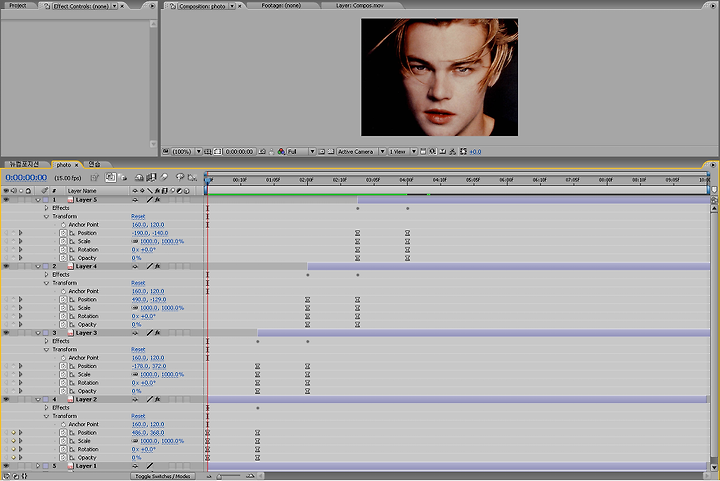Toggle Draft 3D in timeline

point(124,178)
